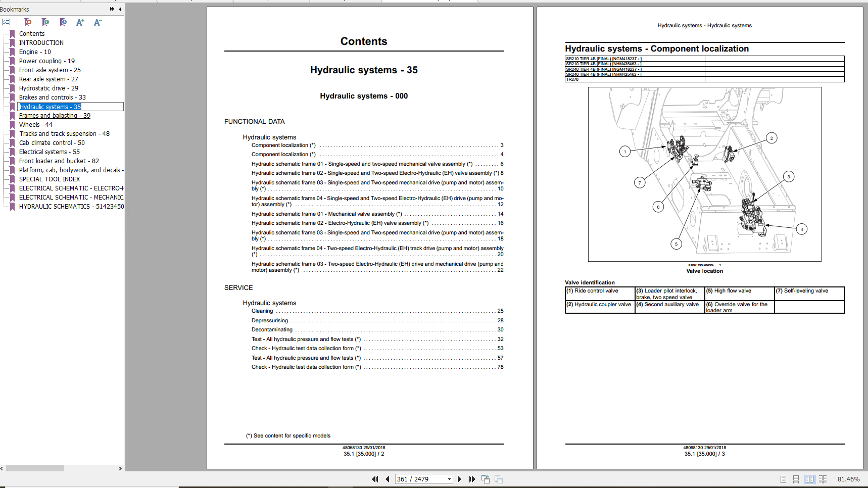Click the bookmarks scrollbar right arrow

pos(120,468)
